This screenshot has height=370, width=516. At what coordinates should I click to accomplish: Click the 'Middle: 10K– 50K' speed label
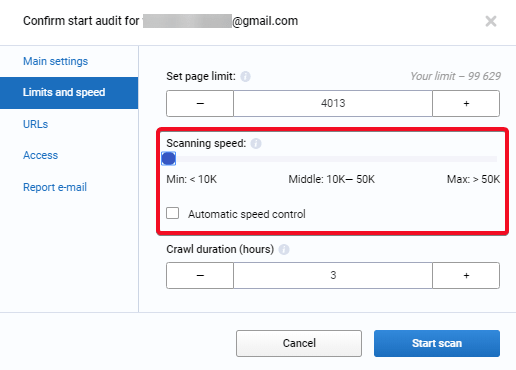(x=332, y=179)
